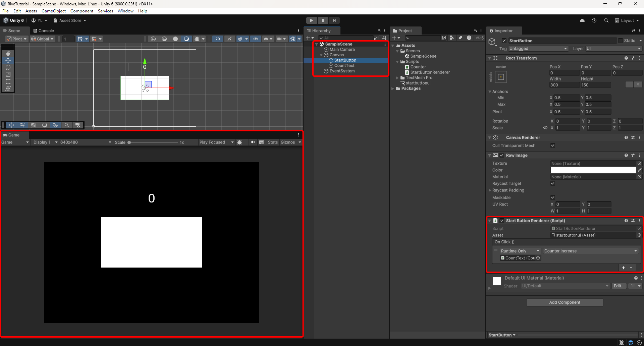Image resolution: width=644 pixels, height=346 pixels.
Task: Click the Raw Image Color swatch
Action: 593,170
